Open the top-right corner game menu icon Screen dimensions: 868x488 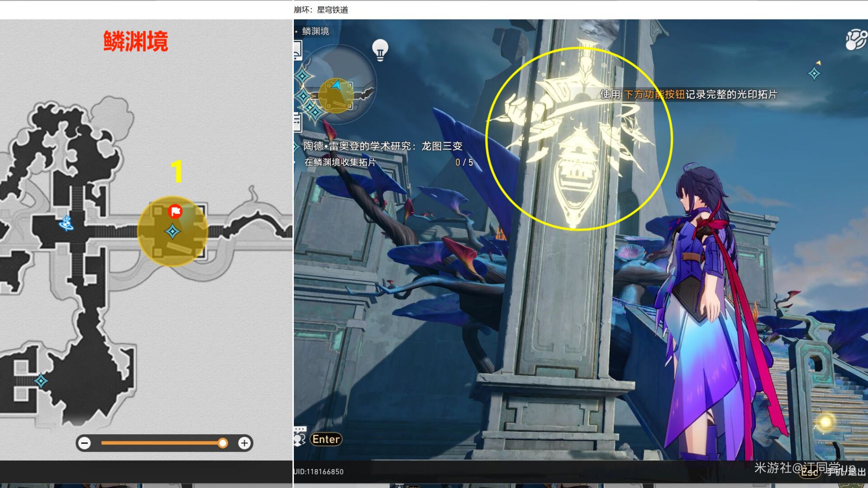[855, 40]
